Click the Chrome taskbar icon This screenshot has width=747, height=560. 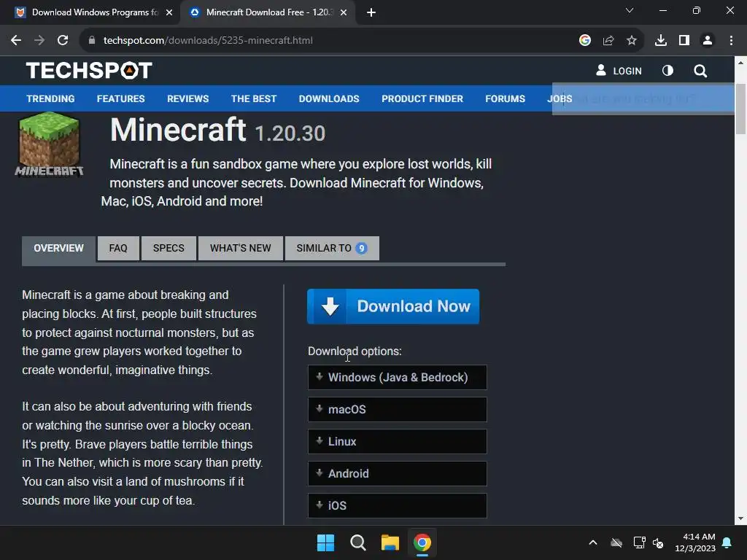click(422, 542)
